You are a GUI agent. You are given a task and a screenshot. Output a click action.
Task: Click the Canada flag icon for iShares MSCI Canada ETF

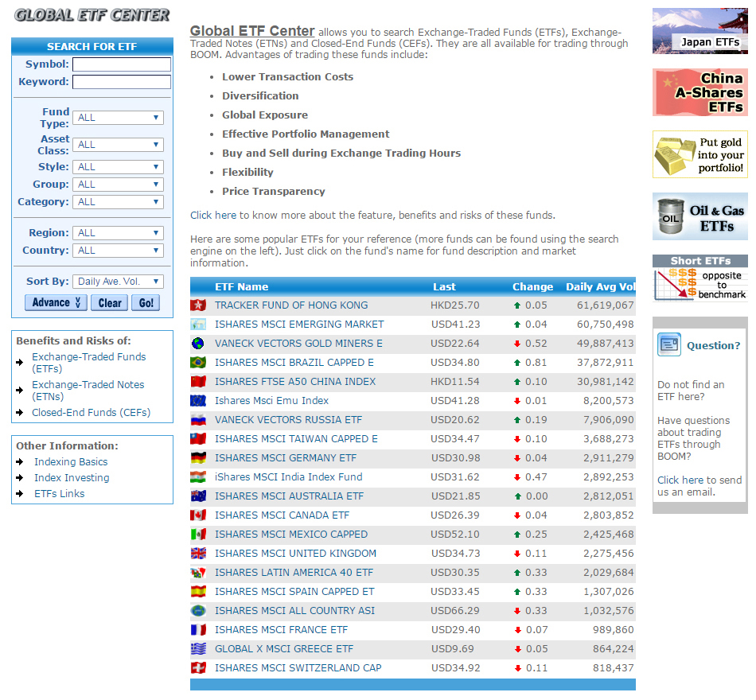198,515
